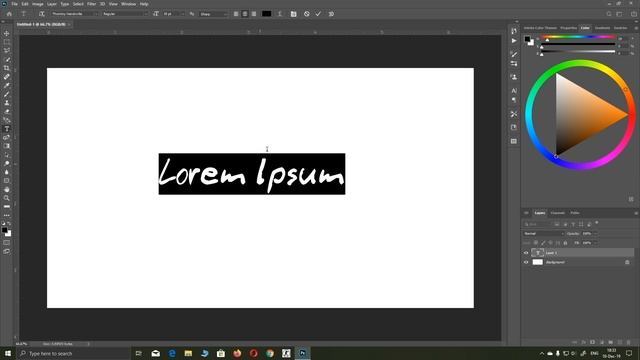Open Character and Paragraph panels toggle
The height and width of the screenshot is (360, 640).
coord(293,14)
